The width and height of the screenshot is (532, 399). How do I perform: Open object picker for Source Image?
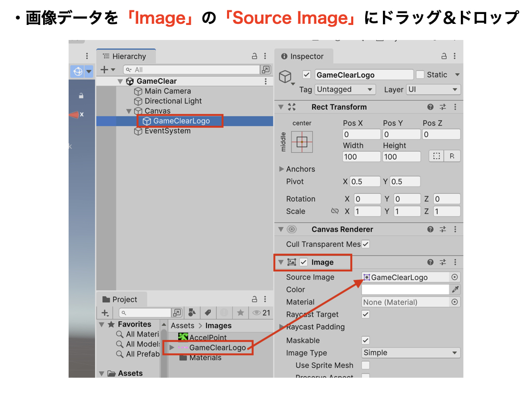point(455,277)
